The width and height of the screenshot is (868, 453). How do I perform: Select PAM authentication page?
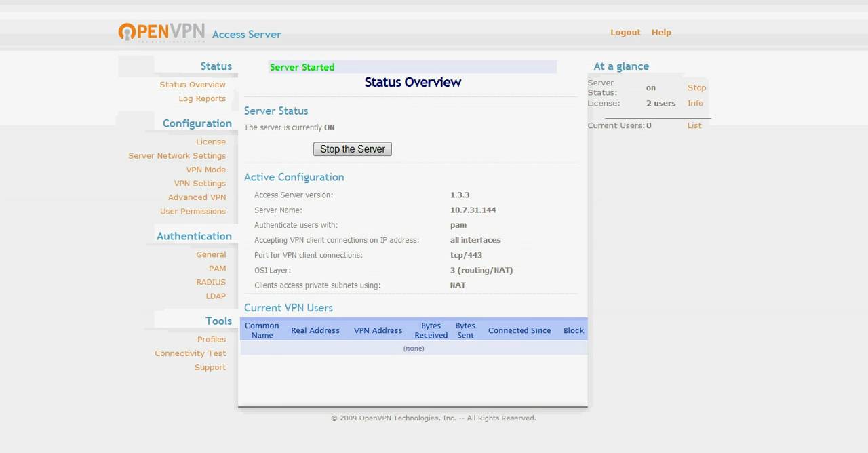pos(218,269)
